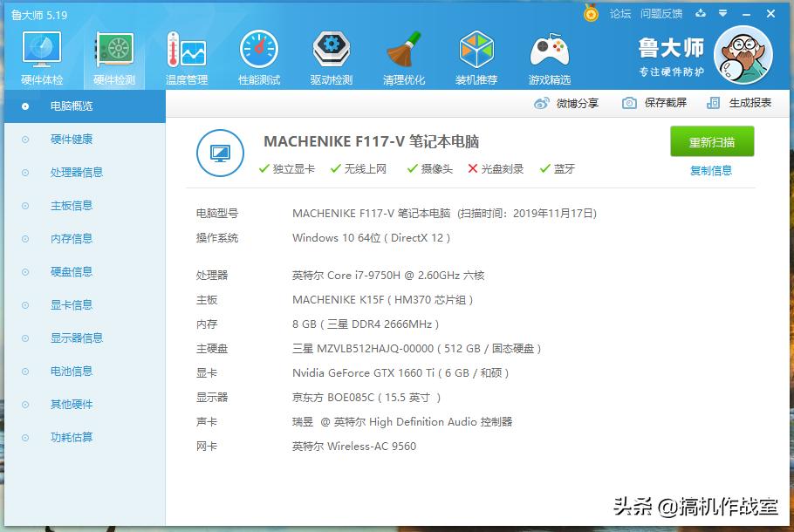Image resolution: width=794 pixels, height=532 pixels.
Task: Open 问题反馈 feedback in the title bar
Action: click(x=663, y=14)
